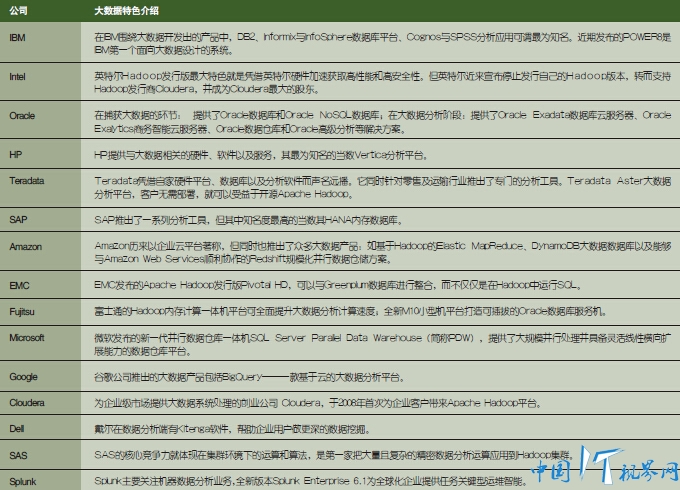The image size is (680, 490).
Task: Click HP description mentioning Vertica platform
Action: 261,155
